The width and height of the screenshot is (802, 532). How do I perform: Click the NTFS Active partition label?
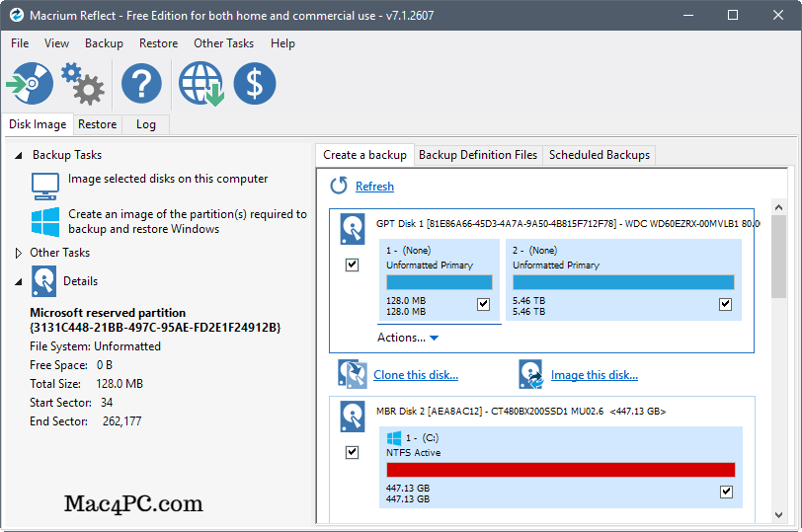click(413, 453)
